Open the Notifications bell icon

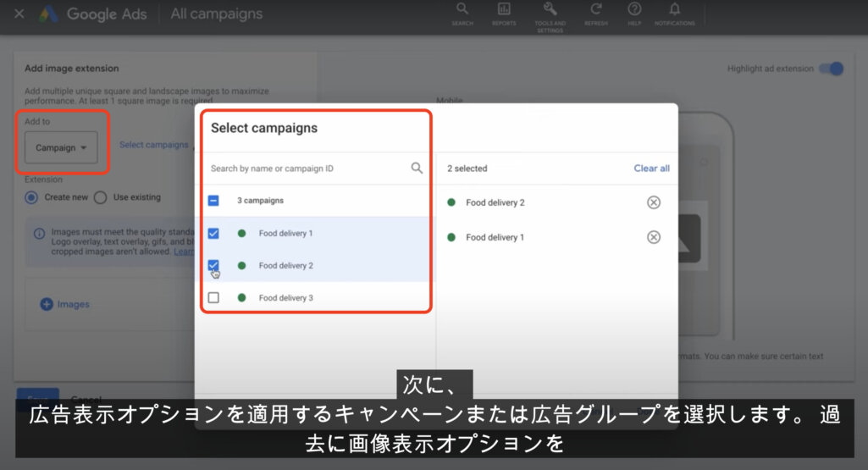coord(674,9)
